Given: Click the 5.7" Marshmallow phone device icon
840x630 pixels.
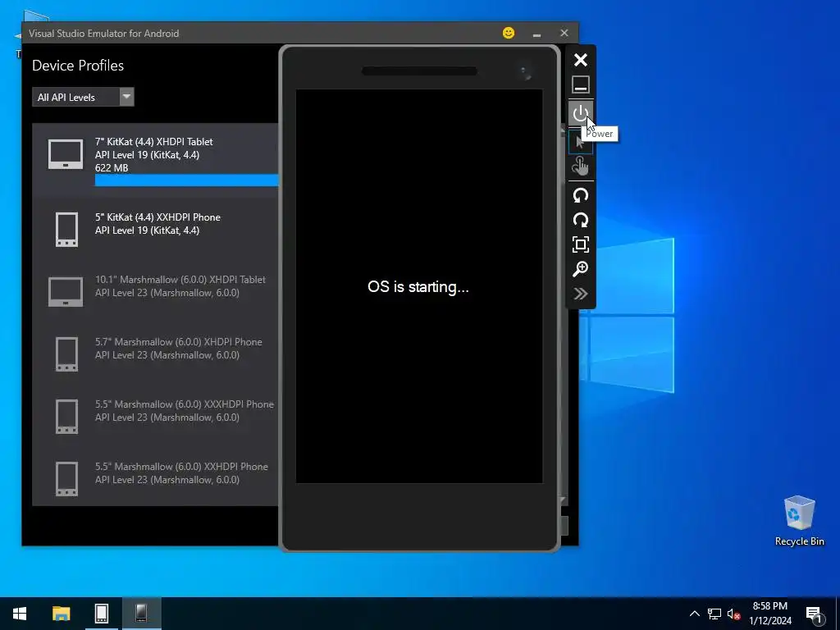Looking at the screenshot, I should (67, 354).
